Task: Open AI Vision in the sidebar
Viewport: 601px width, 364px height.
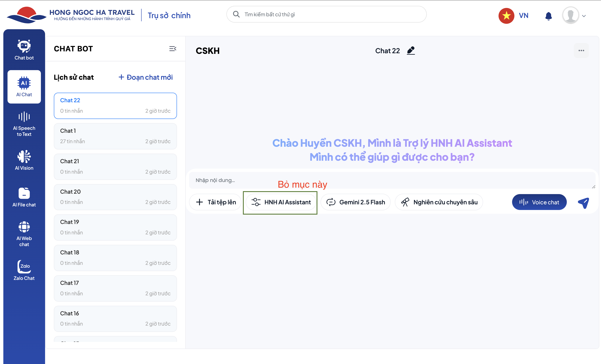Action: coord(24,160)
